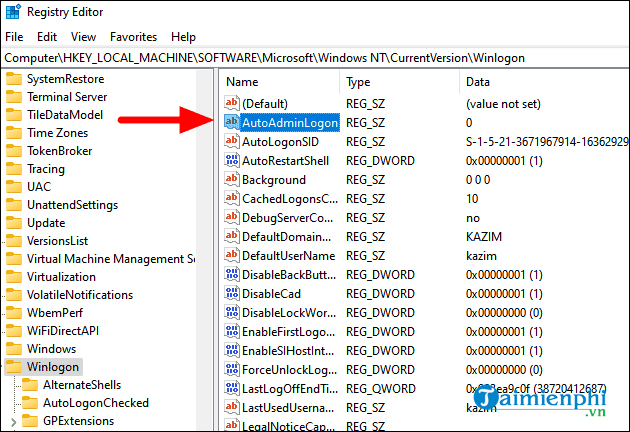Select the AlternateShells subkey
Image resolution: width=630 pixels, height=432 pixels.
tap(82, 385)
